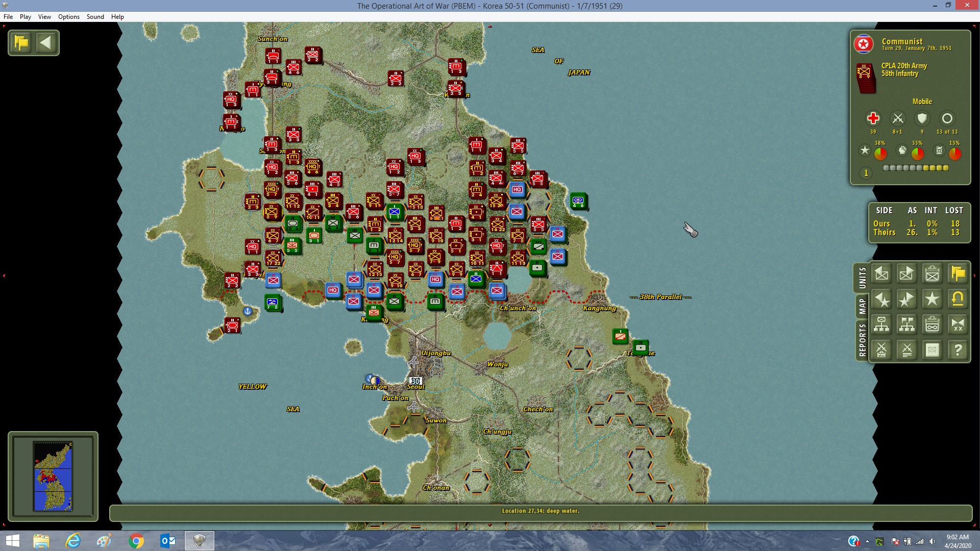Screen dimensions: 980x551
Task: Click the crossed swords attack icon
Action: pos(897,118)
